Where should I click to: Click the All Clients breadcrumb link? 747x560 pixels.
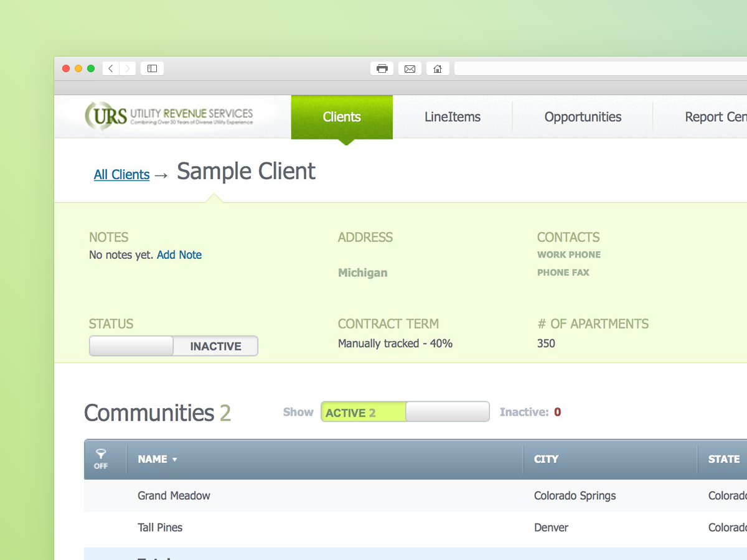coord(121,175)
